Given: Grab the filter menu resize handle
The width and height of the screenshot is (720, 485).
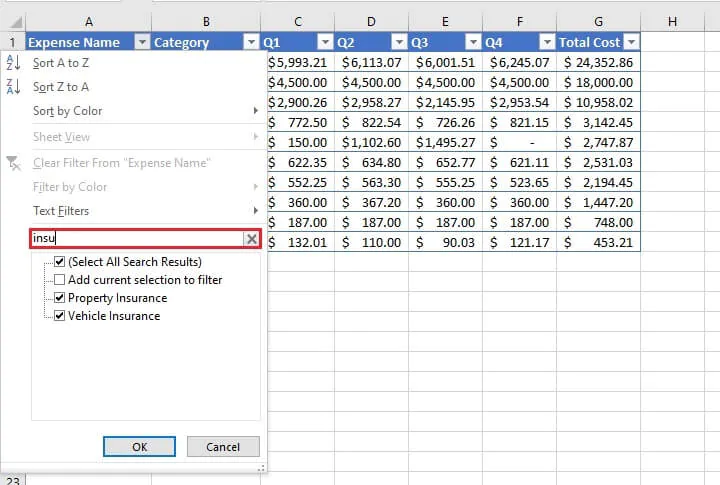Looking at the screenshot, I should click(261, 468).
